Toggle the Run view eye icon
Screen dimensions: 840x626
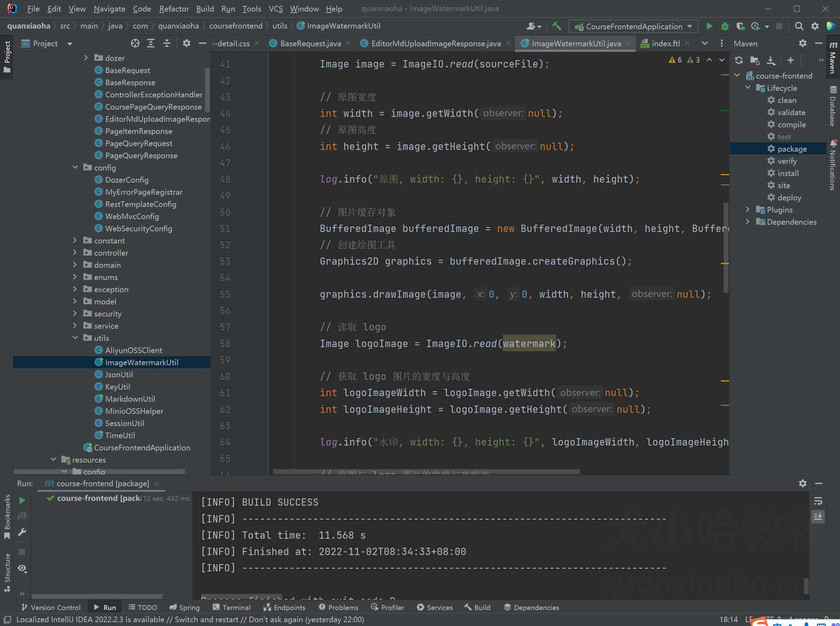pos(22,568)
